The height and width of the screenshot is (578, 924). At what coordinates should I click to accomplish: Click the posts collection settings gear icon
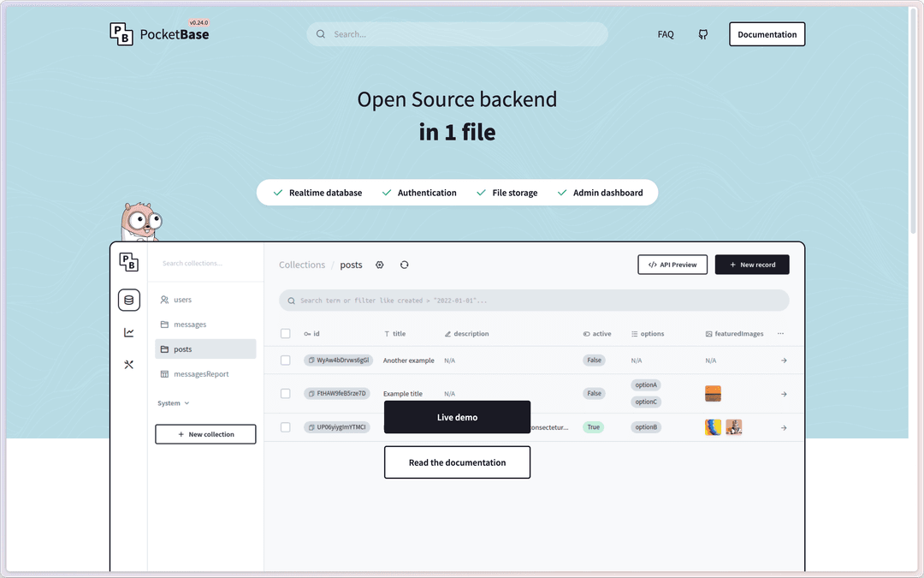click(380, 265)
